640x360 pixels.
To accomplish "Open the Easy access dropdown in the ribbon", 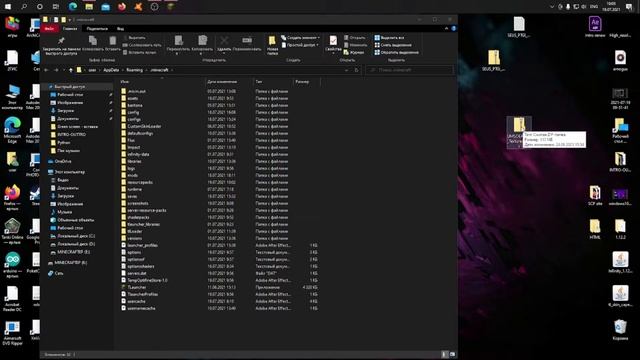I will pyautogui.click(x=300, y=45).
